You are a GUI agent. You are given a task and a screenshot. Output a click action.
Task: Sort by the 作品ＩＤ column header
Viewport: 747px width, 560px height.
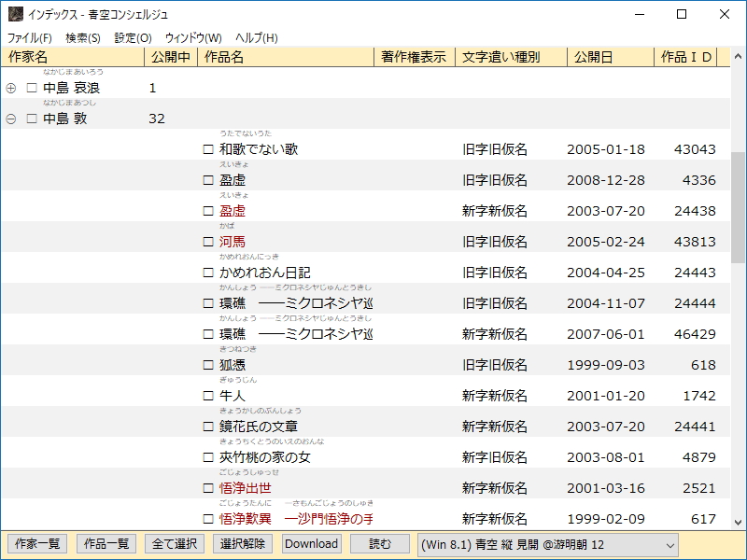pos(685,57)
